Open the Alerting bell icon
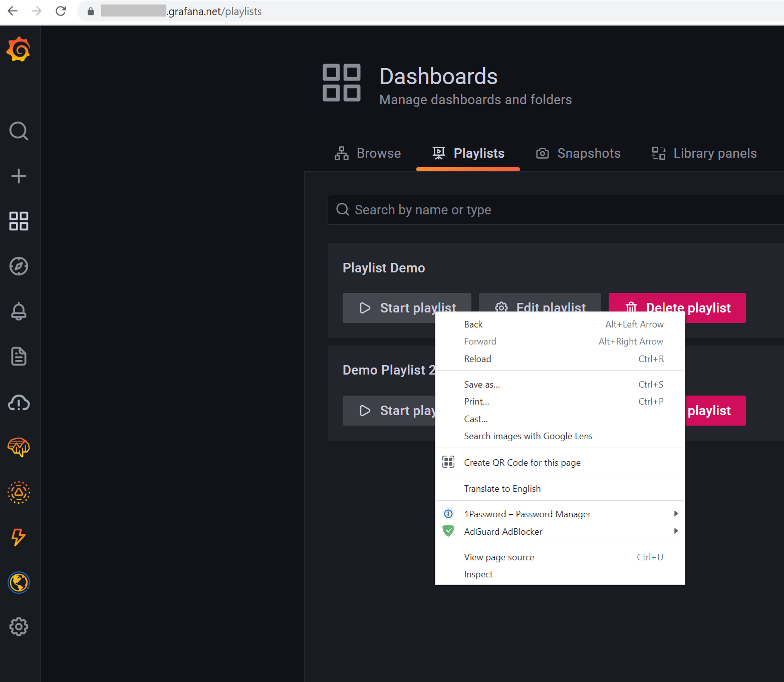This screenshot has width=784, height=682. [x=19, y=311]
